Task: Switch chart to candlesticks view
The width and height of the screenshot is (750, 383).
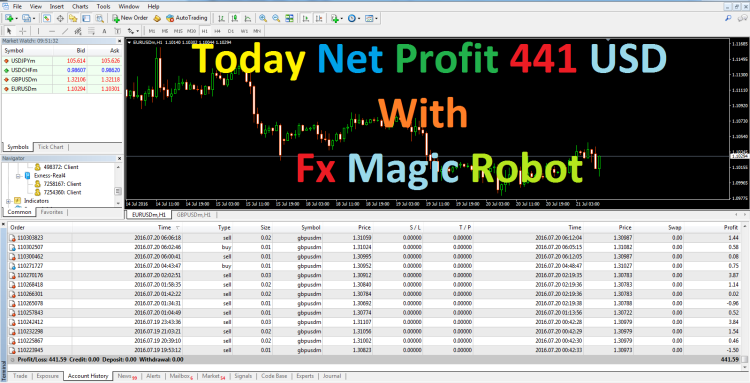Action: 234,18
